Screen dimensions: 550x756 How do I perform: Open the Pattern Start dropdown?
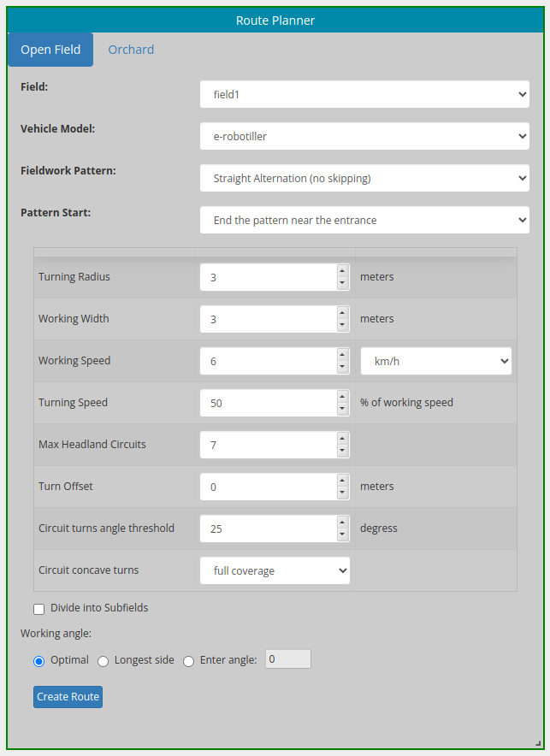pos(364,220)
